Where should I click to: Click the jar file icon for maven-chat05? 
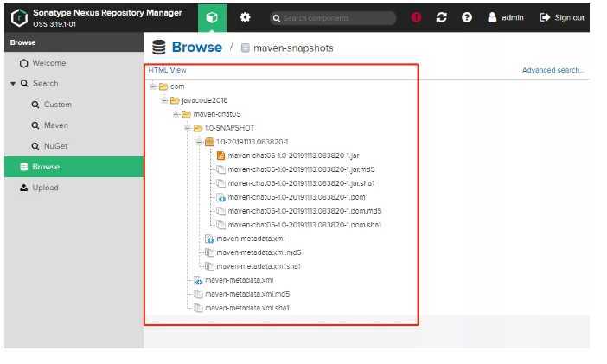point(221,156)
